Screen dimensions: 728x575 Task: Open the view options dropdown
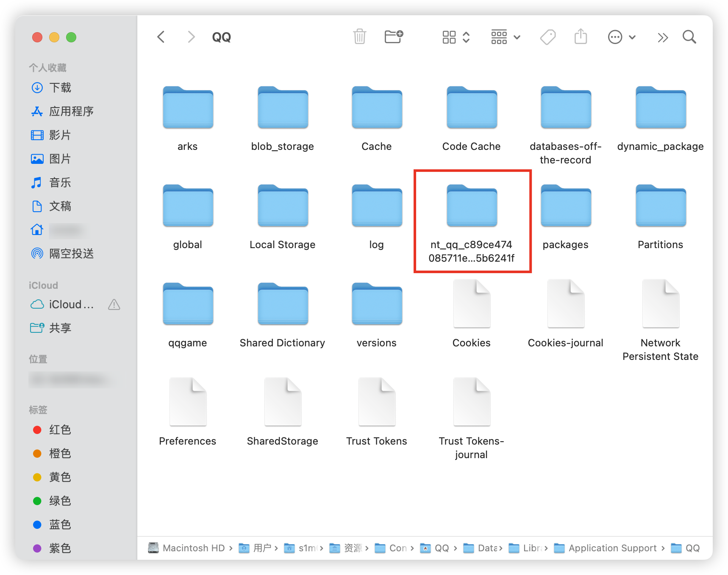click(x=456, y=37)
